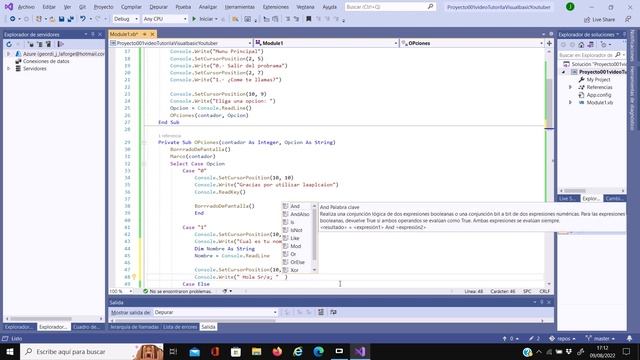The width and height of the screenshot is (640, 360).
Task: Switch to the Cuadro de... tab
Action: coord(86,327)
